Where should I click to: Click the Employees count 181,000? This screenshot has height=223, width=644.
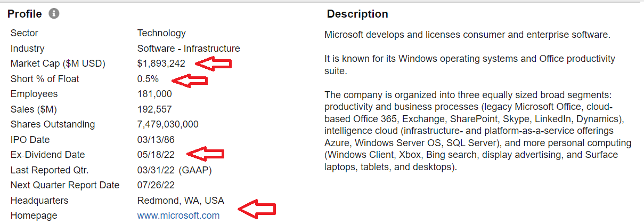click(x=154, y=94)
